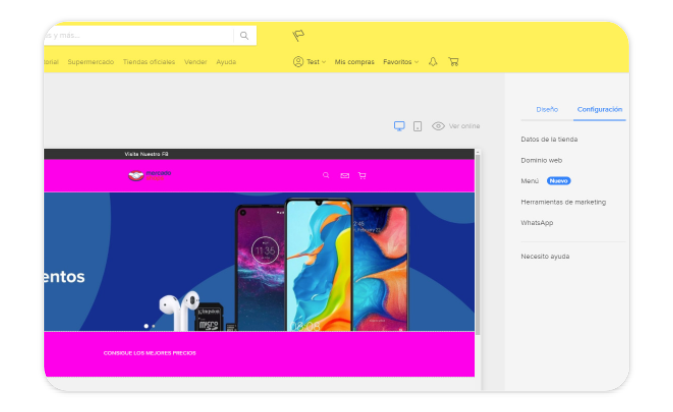673x412 pixels.
Task: Click the Necesito ayuda link
Action: [x=545, y=256]
